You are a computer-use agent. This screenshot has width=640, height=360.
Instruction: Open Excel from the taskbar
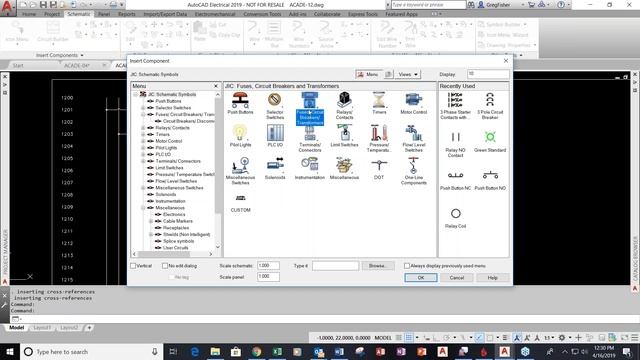tap(277, 351)
